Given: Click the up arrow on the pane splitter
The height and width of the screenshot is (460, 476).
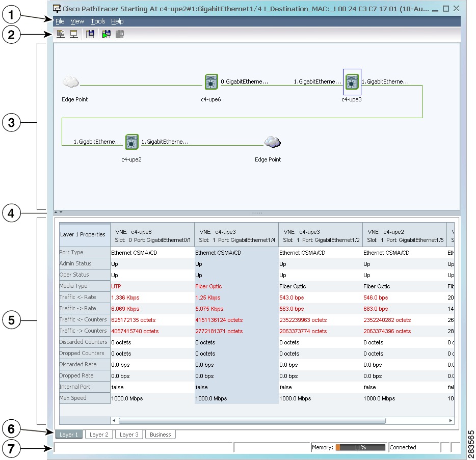Looking at the screenshot, I should (x=56, y=212).
